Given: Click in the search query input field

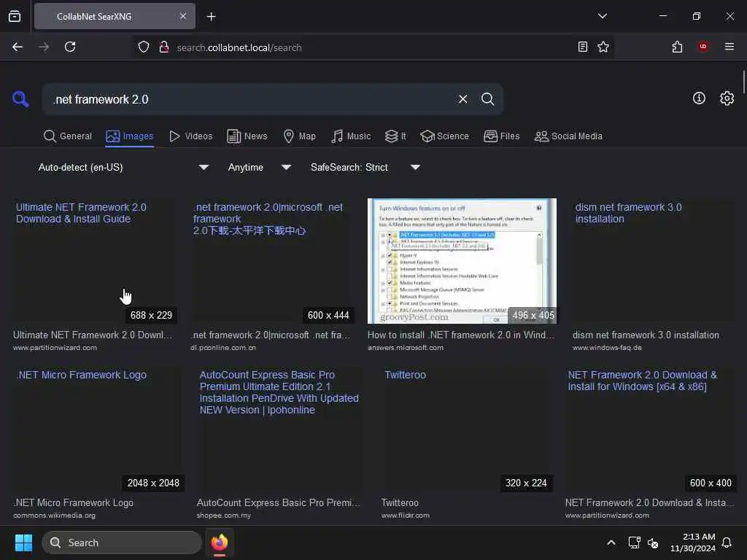Looking at the screenshot, I should [x=250, y=99].
